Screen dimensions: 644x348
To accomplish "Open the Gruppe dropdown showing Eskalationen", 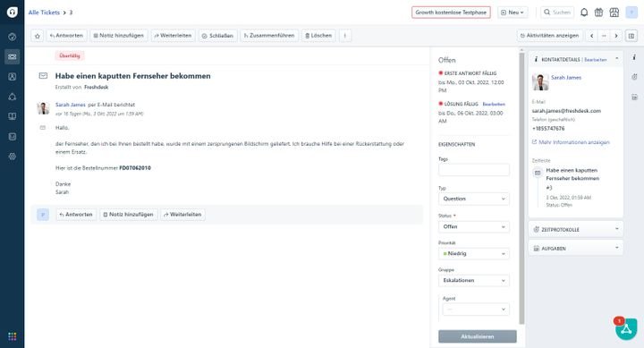I will [x=474, y=281].
